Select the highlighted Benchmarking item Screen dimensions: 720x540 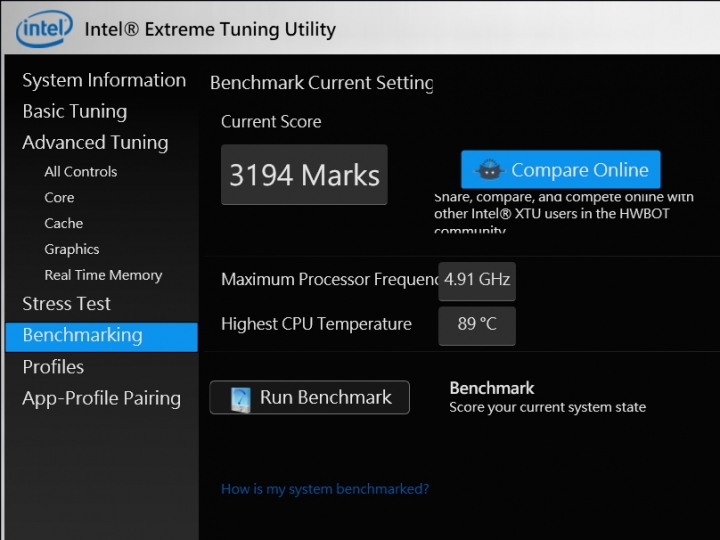coord(101,337)
